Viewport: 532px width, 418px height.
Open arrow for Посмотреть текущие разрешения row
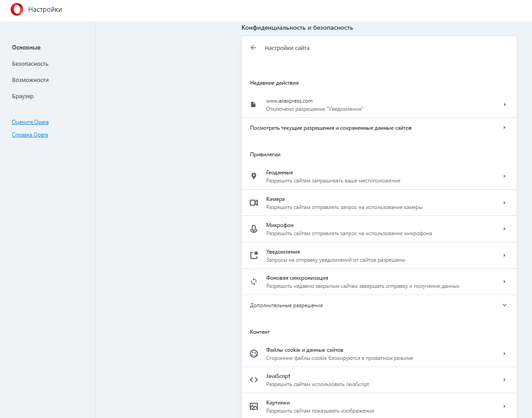point(505,127)
